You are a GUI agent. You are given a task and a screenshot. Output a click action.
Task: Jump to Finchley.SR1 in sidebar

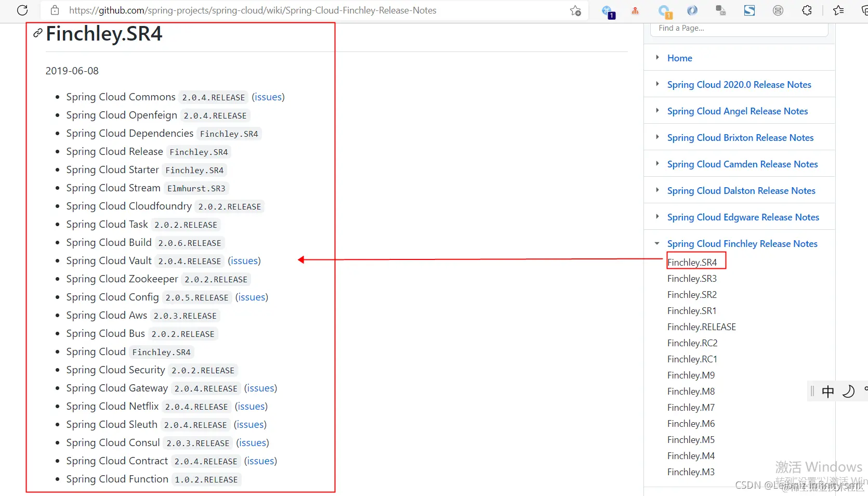click(x=692, y=311)
